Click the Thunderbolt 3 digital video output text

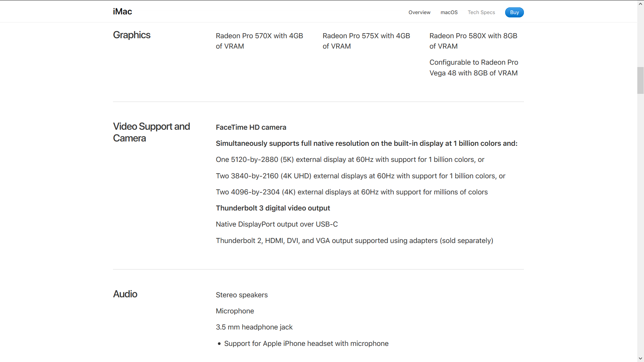[x=273, y=208]
